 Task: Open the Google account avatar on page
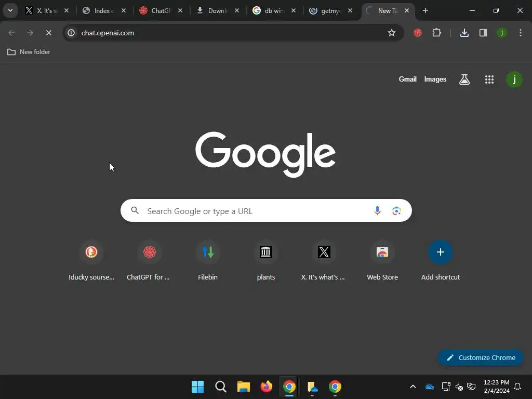point(514,79)
